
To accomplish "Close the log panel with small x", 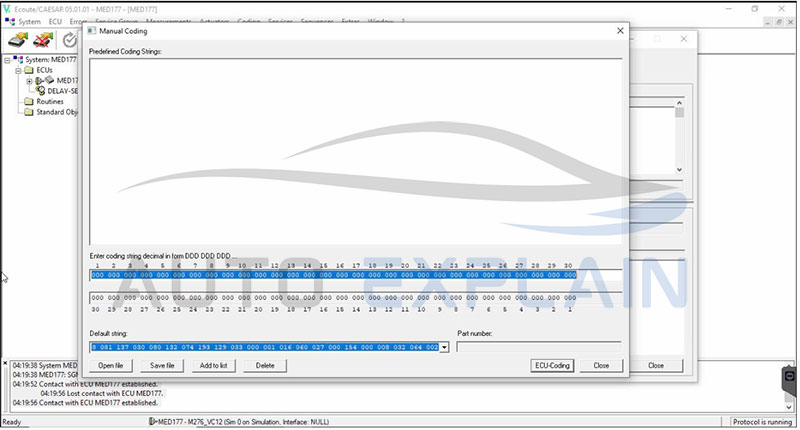I will [5, 363].
